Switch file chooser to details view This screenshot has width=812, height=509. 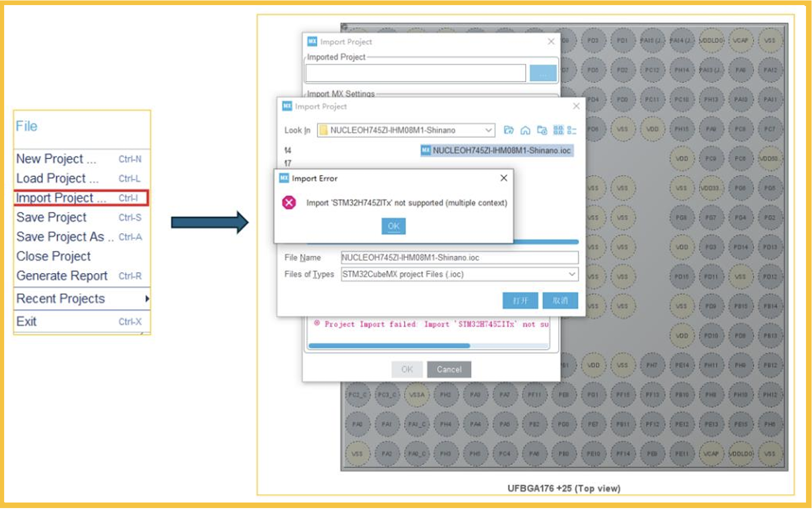click(x=572, y=130)
